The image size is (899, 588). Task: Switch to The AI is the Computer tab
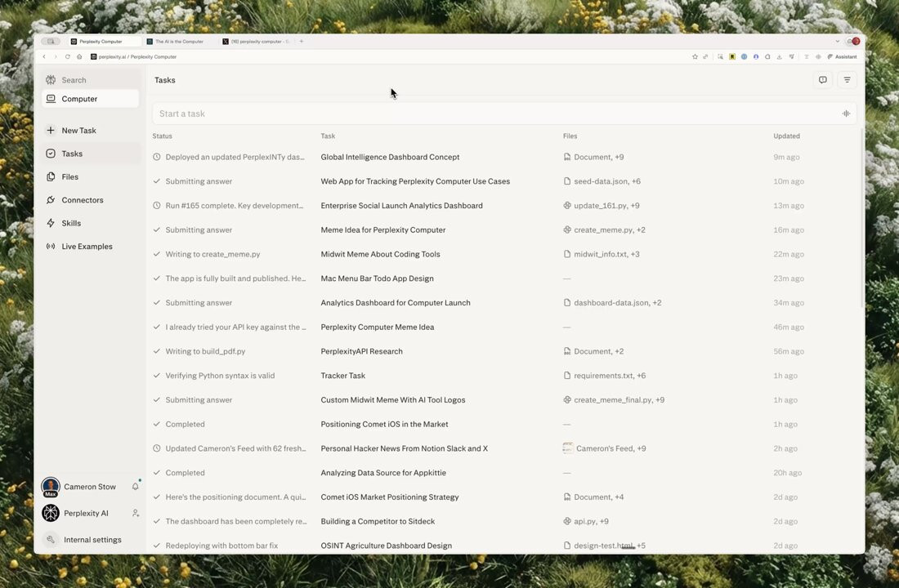tap(179, 42)
